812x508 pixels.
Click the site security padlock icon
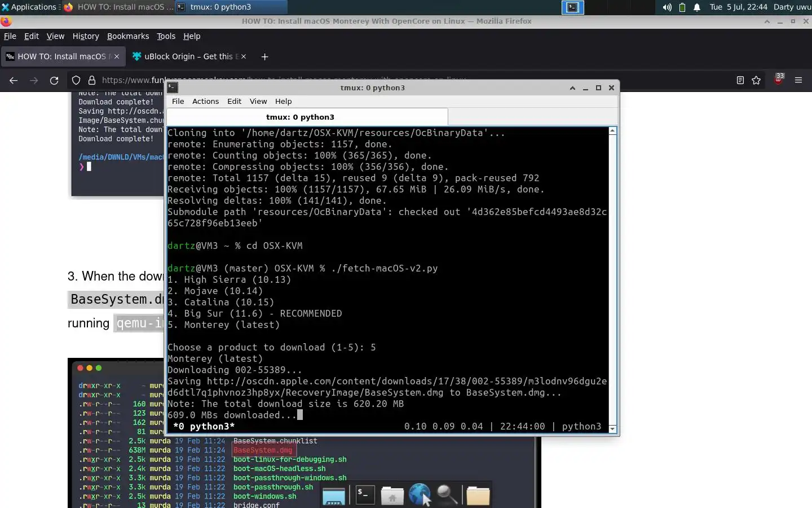pyautogui.click(x=91, y=80)
